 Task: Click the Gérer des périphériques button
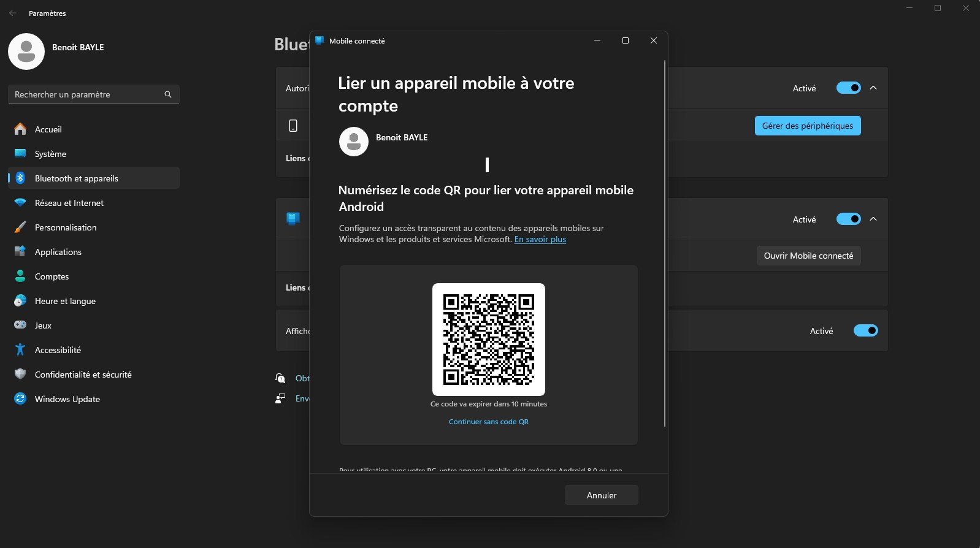808,126
